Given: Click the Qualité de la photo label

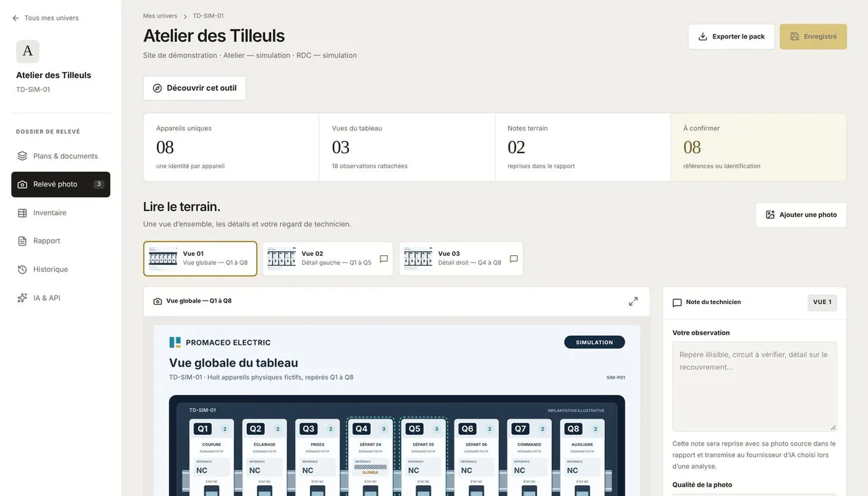Looking at the screenshot, I should (x=702, y=484).
